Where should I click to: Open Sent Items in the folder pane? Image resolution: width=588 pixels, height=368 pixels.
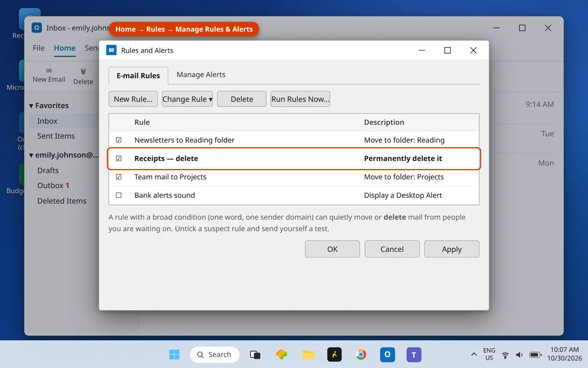pos(56,136)
